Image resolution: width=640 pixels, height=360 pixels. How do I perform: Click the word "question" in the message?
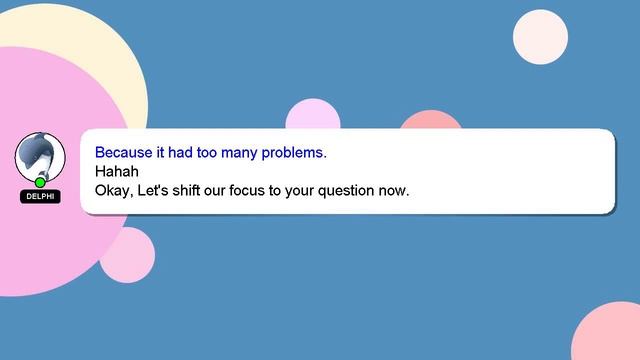click(x=346, y=191)
